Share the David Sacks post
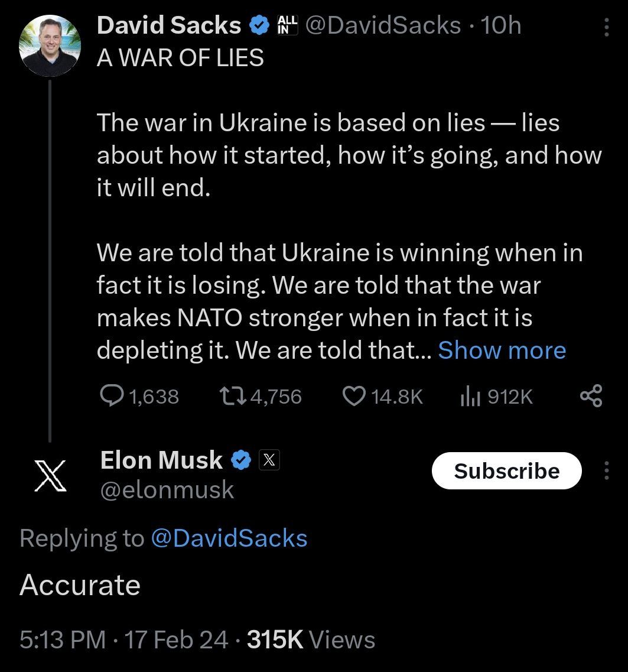This screenshot has width=628, height=672. [x=591, y=396]
